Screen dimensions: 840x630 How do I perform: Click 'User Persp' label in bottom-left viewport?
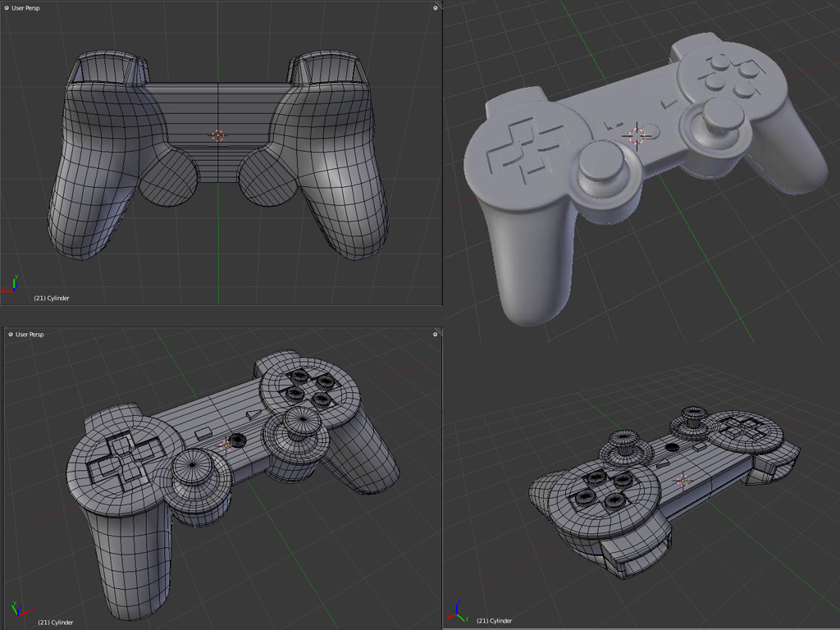(30, 335)
